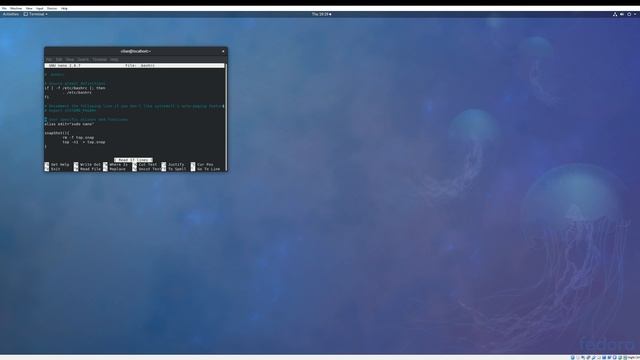640x360 pixels.
Task: Open the VirtualBox Devices menu
Action: click(52, 8)
